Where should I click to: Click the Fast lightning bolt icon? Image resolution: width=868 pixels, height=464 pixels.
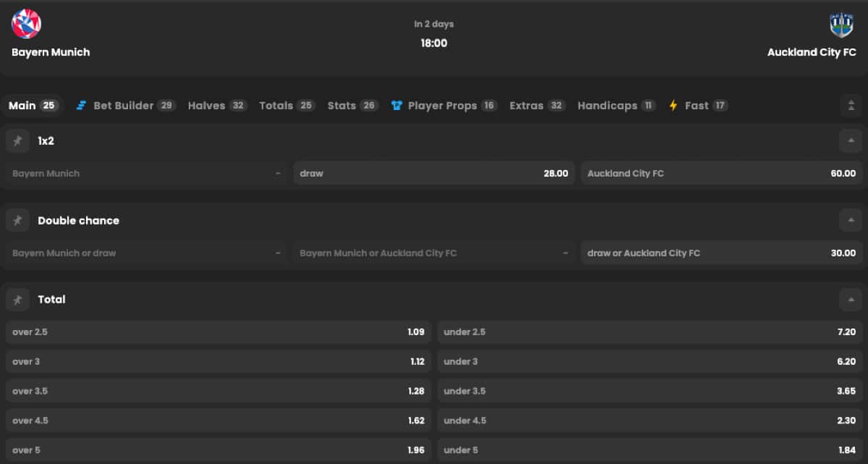[673, 106]
